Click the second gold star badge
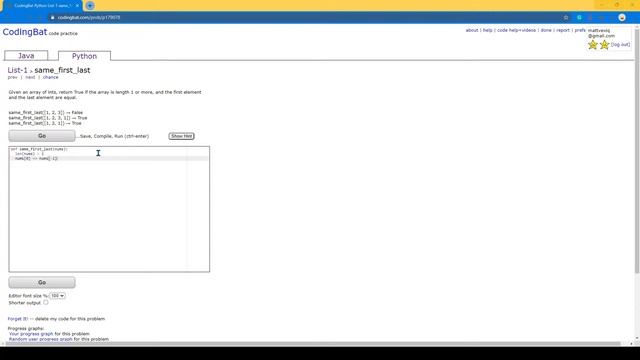This screenshot has width=640, height=360. (x=604, y=45)
